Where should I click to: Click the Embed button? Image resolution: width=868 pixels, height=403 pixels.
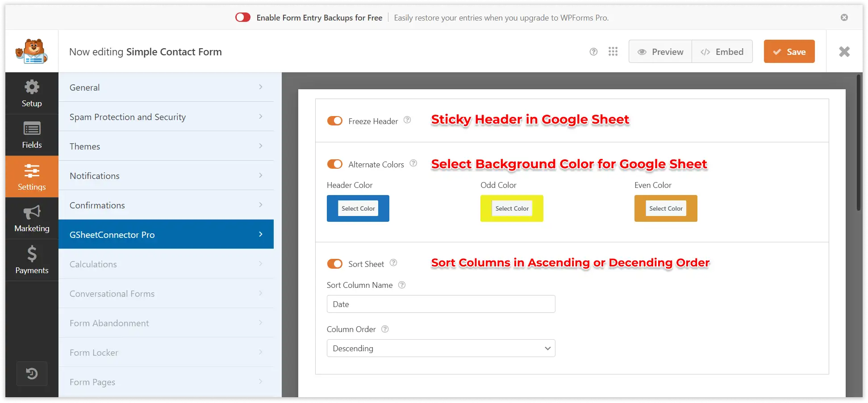pyautogui.click(x=722, y=51)
